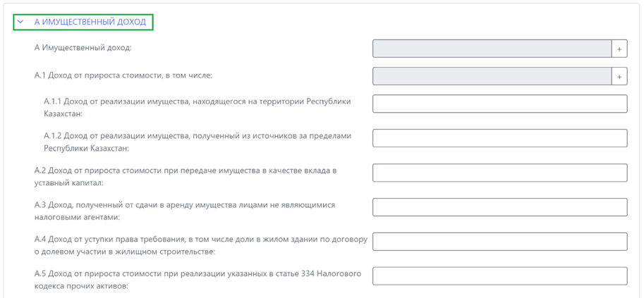This screenshot has height=298, width=644.
Task: Collapse the chevron beside А ИМУЩЕСТВЕННЫЙ ДОХОД
Action: pos(20,22)
